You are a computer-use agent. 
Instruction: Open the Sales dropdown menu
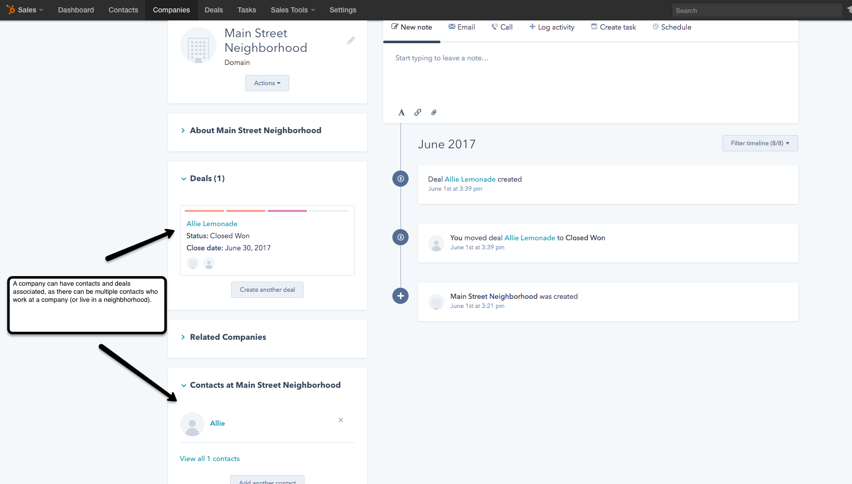(x=30, y=10)
